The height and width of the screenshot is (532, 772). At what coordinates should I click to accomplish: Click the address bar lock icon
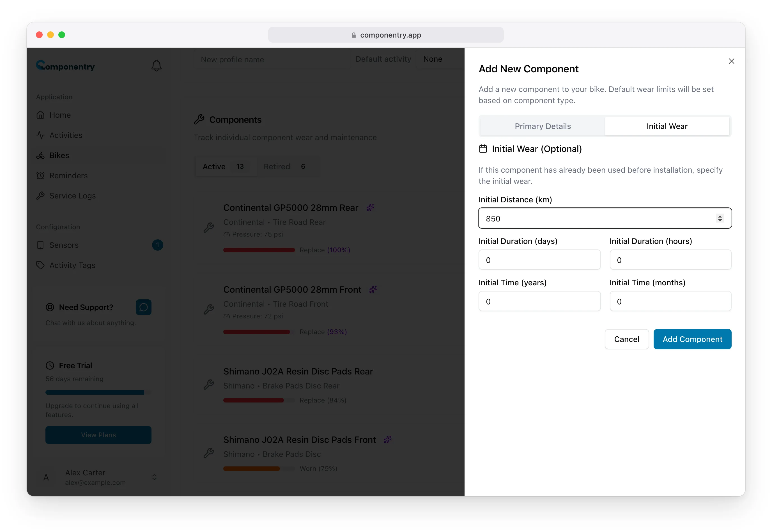pyautogui.click(x=353, y=35)
